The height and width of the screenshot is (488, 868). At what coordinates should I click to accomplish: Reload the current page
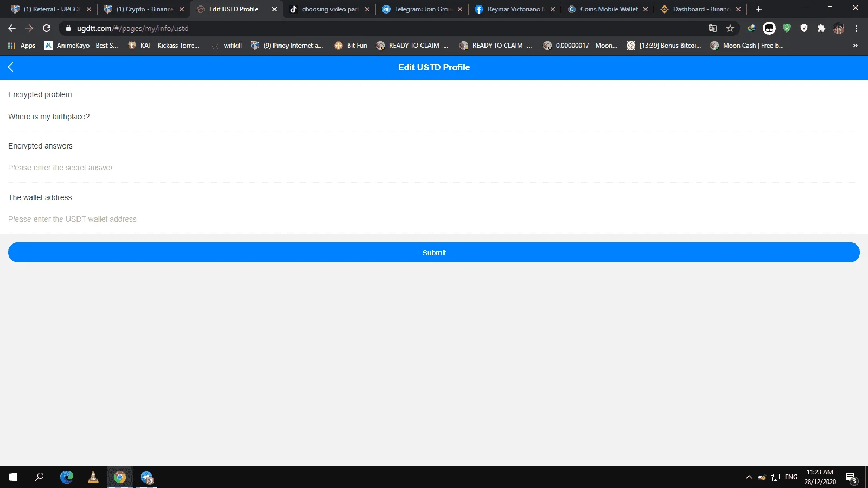click(47, 28)
